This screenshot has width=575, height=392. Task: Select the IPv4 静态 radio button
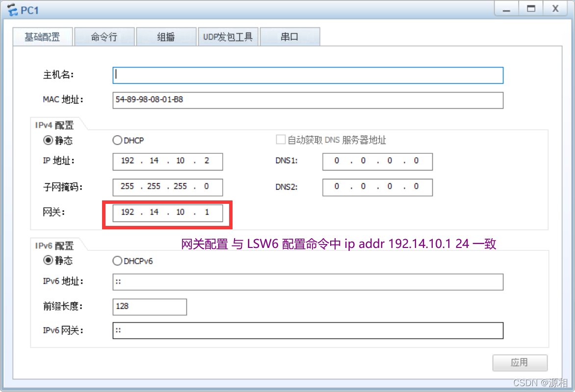coord(48,140)
